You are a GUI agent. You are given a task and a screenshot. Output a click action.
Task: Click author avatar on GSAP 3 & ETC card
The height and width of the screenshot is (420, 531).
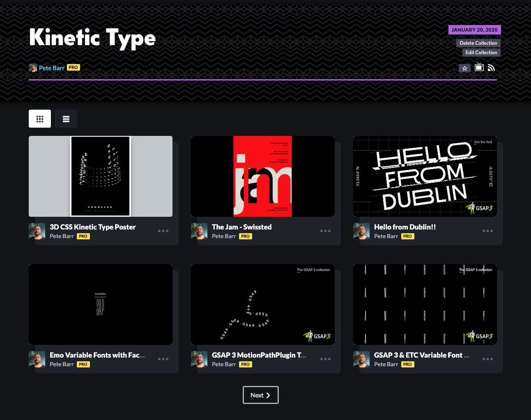361,359
